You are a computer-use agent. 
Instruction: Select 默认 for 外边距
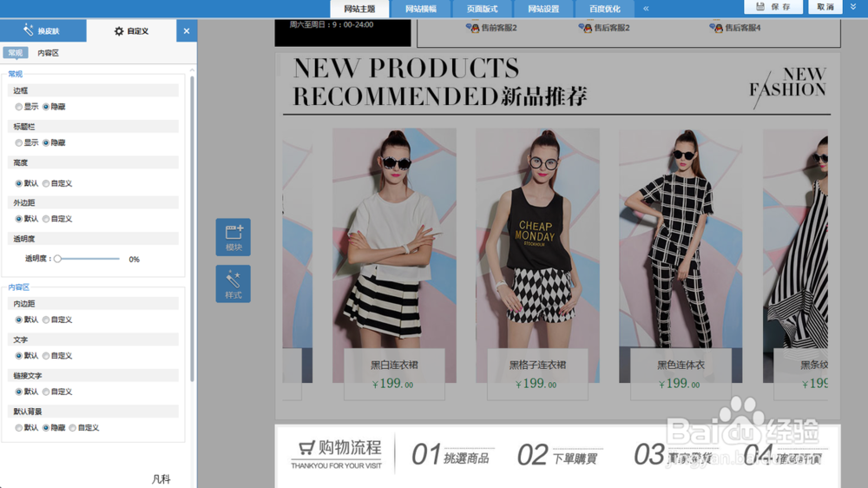coord(19,219)
